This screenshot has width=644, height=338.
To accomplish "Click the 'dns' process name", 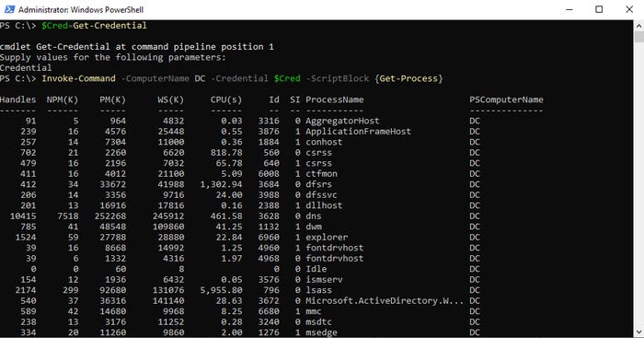I will (x=314, y=216).
